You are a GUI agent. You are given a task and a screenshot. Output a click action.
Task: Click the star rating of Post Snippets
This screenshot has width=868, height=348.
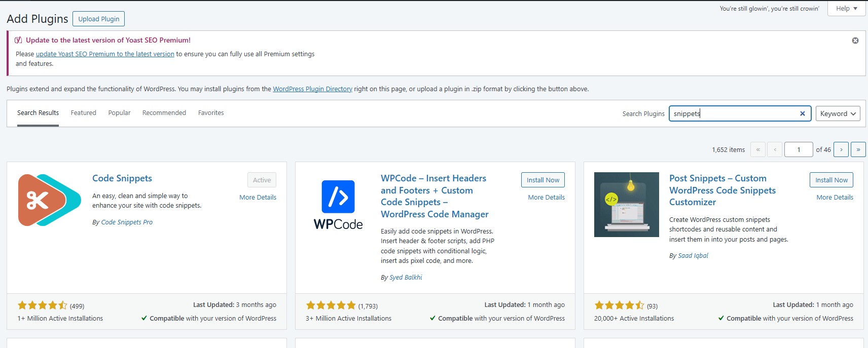[620, 305]
